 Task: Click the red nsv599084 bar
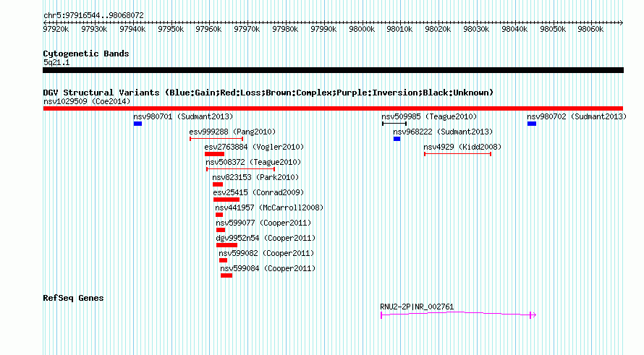[226, 275]
